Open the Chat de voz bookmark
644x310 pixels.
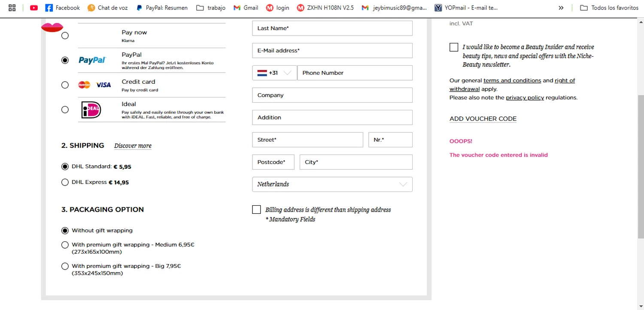coord(108,8)
